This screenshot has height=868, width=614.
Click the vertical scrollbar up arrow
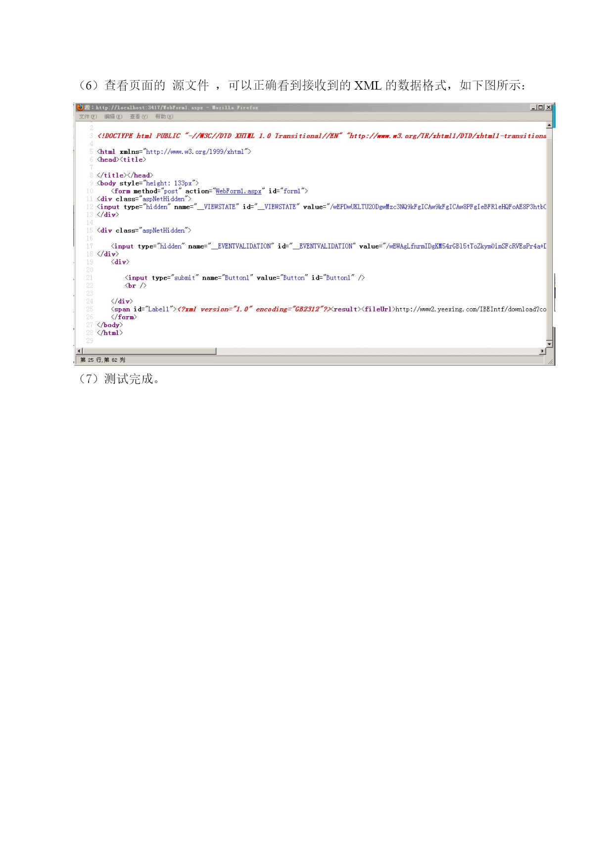[549, 125]
